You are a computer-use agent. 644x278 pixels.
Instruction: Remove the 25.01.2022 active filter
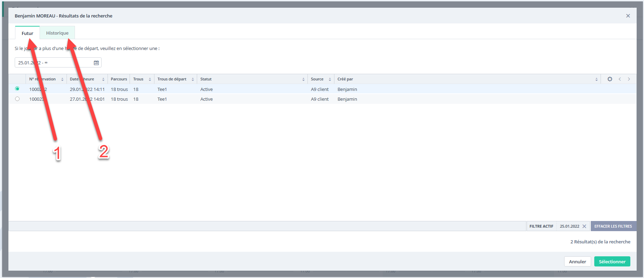click(584, 226)
